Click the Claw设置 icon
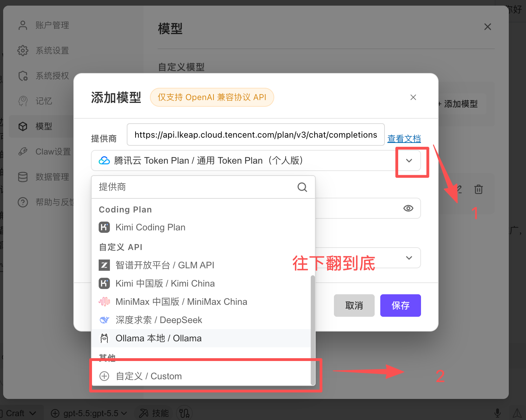526x420 pixels. click(x=23, y=152)
